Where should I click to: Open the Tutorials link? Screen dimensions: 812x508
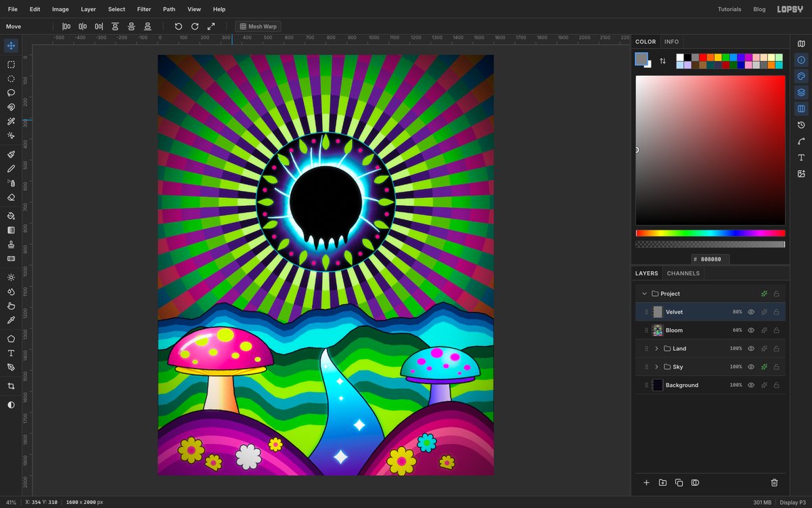tap(729, 9)
